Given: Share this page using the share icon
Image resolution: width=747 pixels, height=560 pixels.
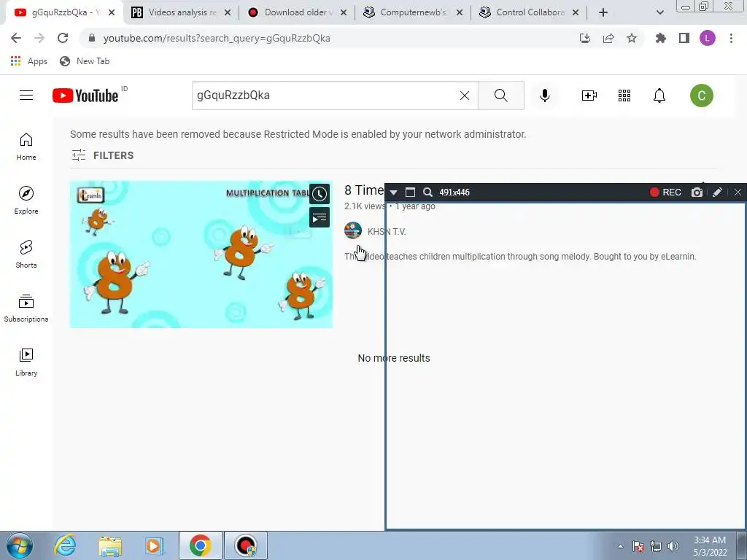Looking at the screenshot, I should point(608,38).
